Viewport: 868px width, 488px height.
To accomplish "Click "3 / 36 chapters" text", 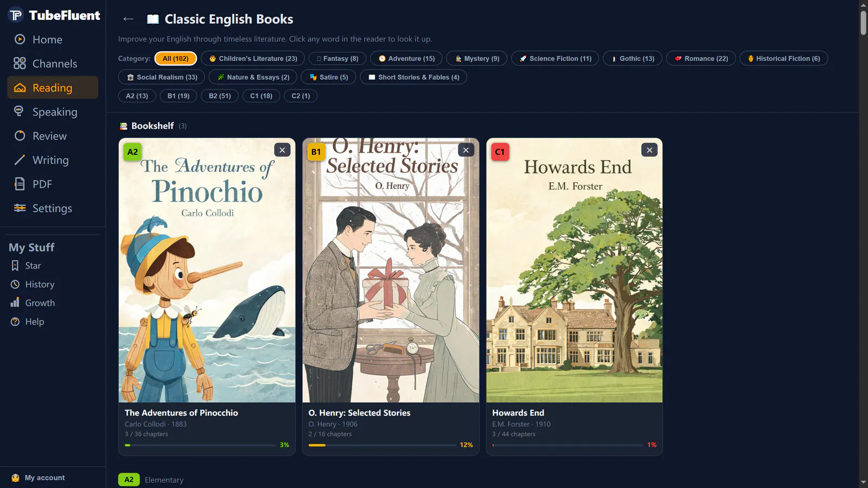I will pyautogui.click(x=146, y=434).
